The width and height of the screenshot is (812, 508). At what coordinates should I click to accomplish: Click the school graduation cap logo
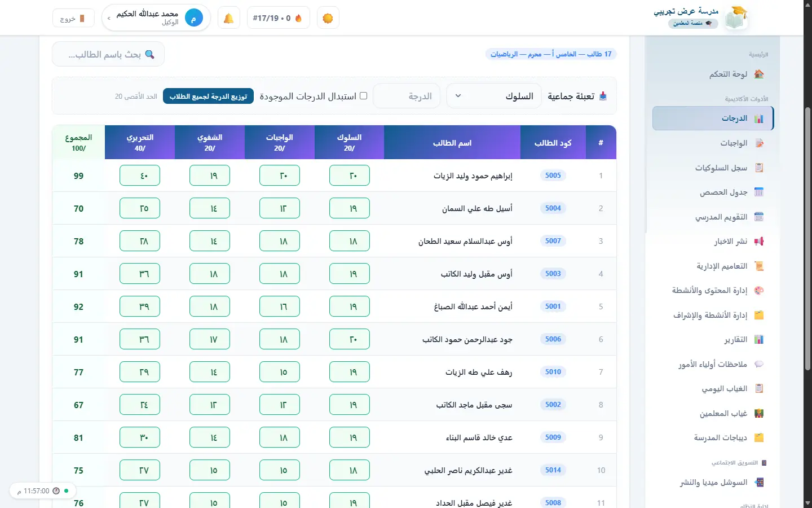click(736, 18)
